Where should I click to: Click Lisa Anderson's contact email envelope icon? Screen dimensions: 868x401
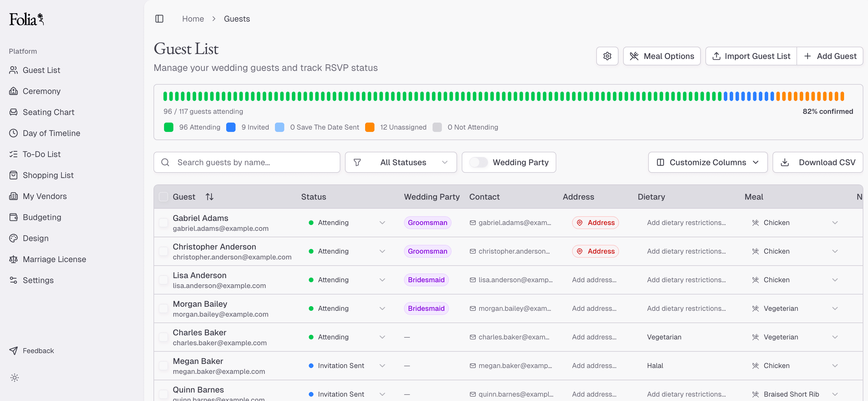click(x=473, y=280)
